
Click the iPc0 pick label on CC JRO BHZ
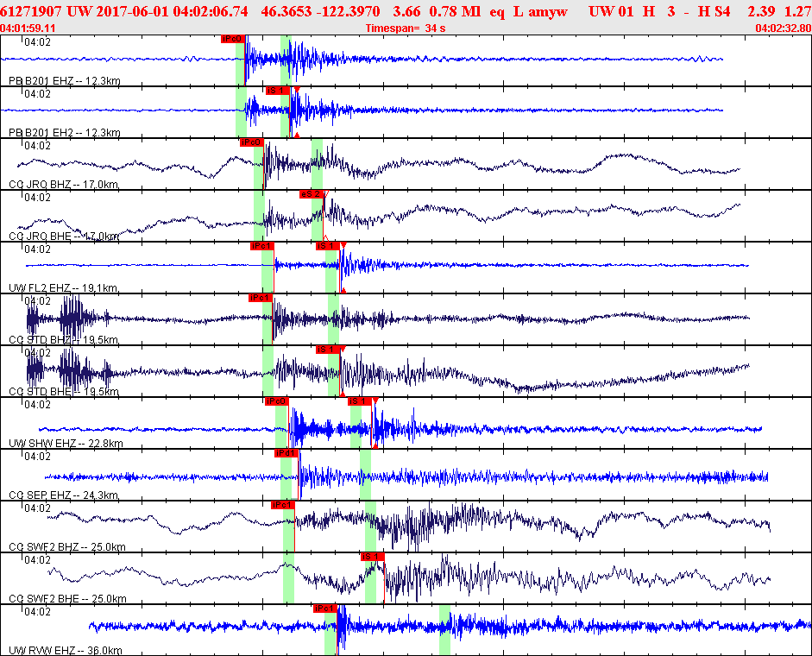point(252,142)
